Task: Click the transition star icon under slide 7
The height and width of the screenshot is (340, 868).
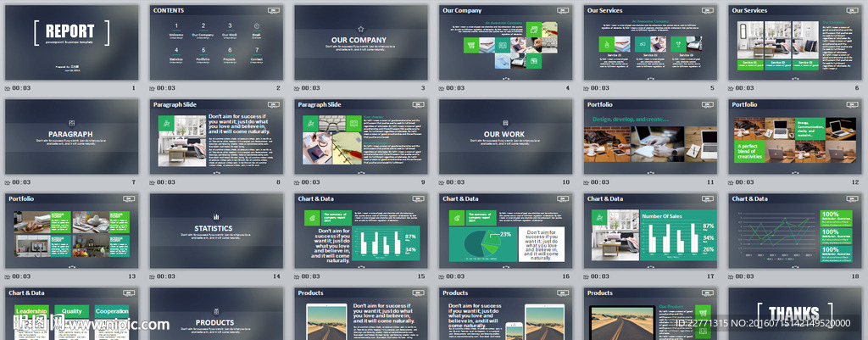Action: pyautogui.click(x=7, y=182)
